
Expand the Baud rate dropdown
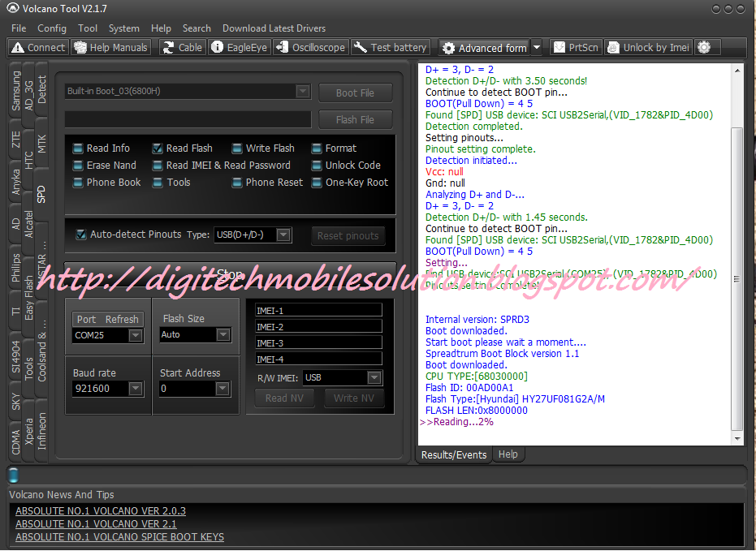[135, 389]
